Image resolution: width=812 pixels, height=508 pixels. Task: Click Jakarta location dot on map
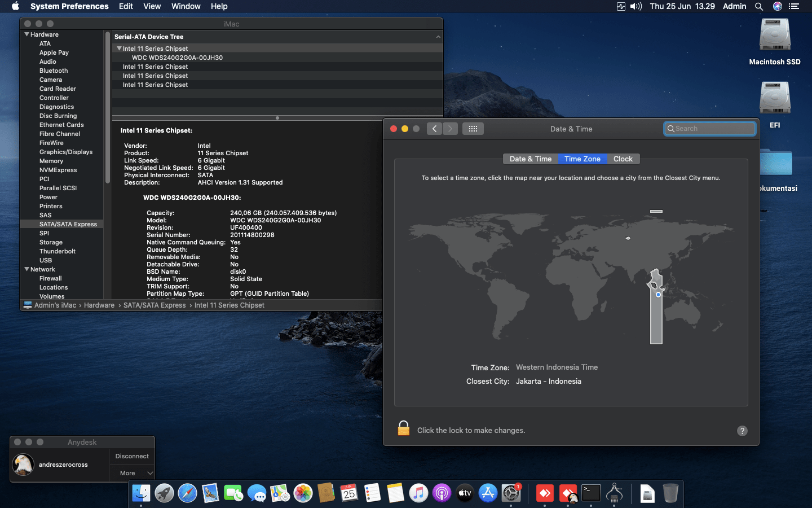click(658, 295)
